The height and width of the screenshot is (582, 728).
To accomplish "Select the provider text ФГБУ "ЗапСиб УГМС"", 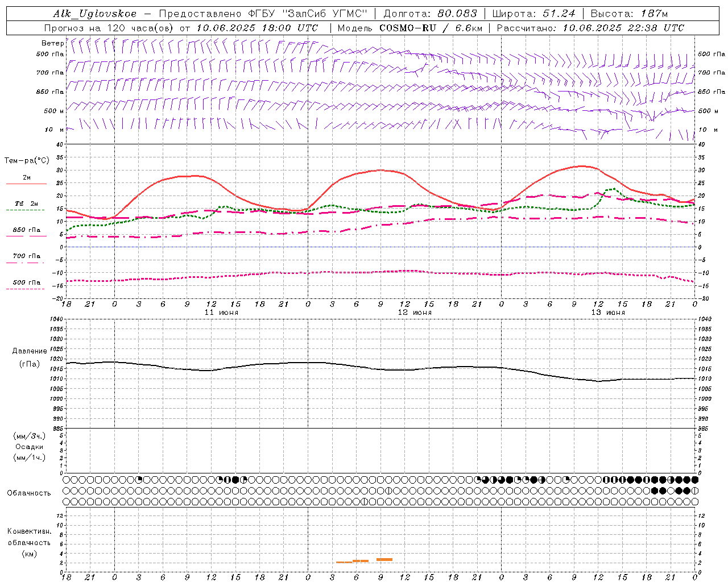I will coord(308,14).
